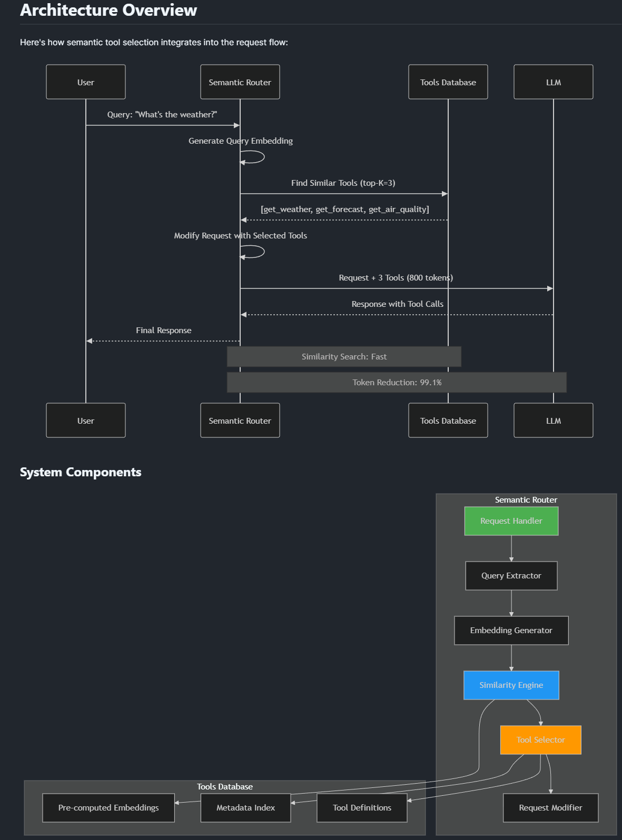Click the top Semantic Router participant box
622x840 pixels.
pyautogui.click(x=240, y=82)
